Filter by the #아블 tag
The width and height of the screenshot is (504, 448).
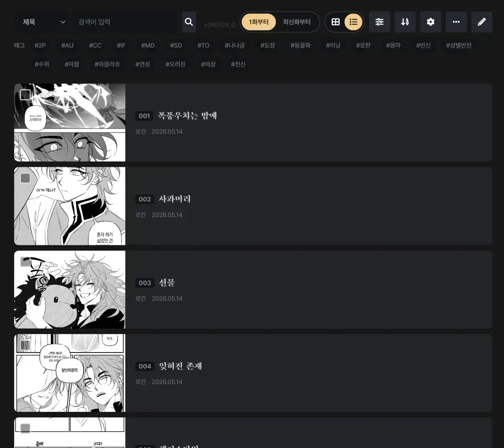[x=72, y=64]
